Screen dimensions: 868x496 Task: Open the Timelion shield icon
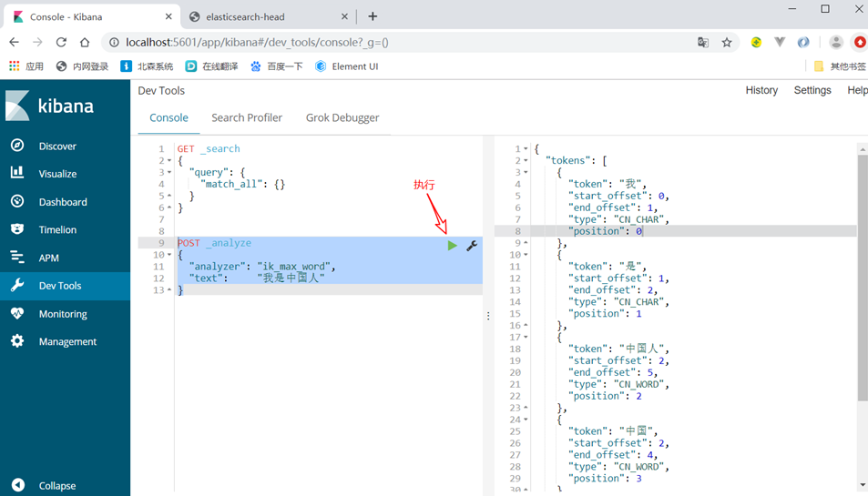coord(17,229)
